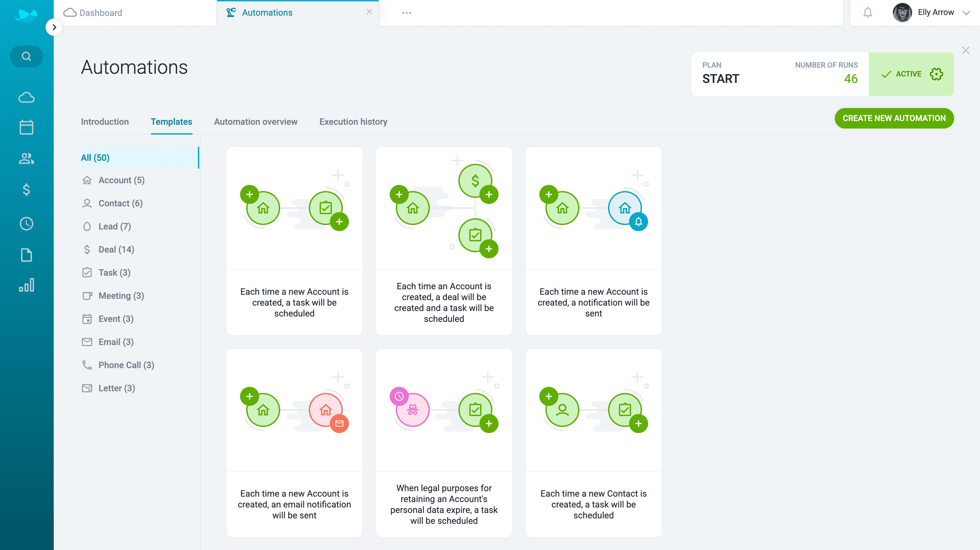Close the Automations tab
Viewport: 980px width, 550px height.
(x=369, y=12)
